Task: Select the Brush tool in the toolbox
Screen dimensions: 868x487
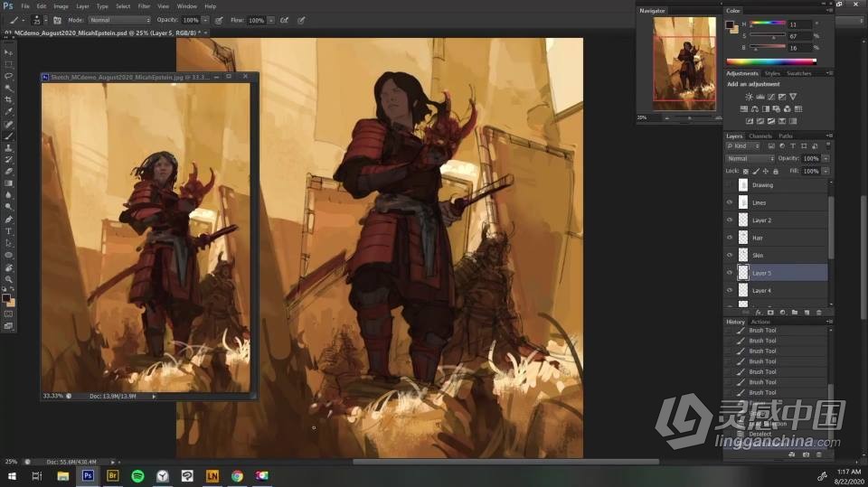Action: click(x=8, y=136)
